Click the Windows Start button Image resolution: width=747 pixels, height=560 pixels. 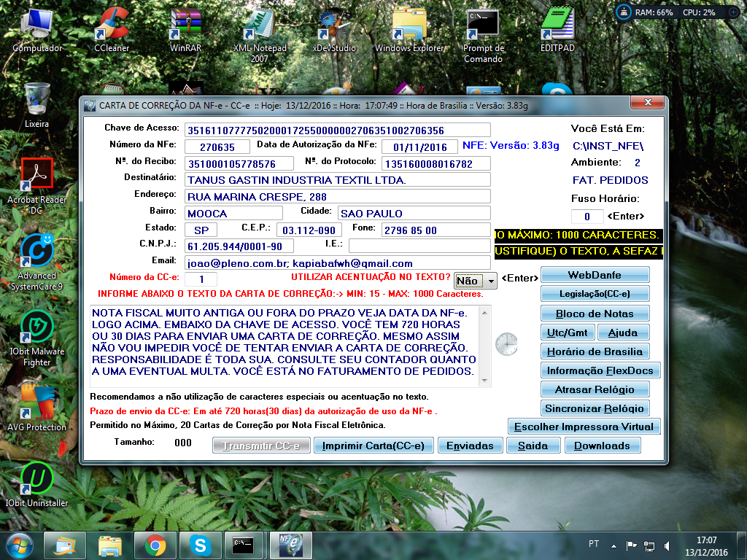tap(20, 545)
